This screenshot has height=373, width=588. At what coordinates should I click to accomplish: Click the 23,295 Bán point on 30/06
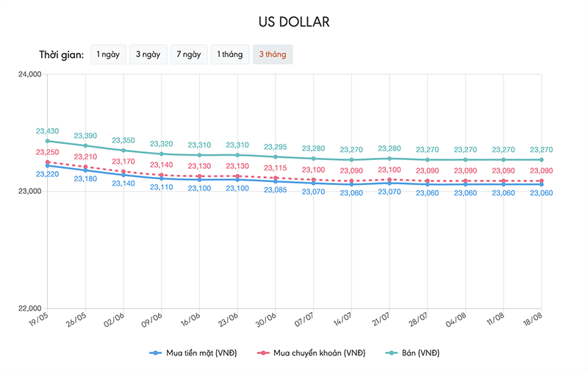[x=276, y=156]
